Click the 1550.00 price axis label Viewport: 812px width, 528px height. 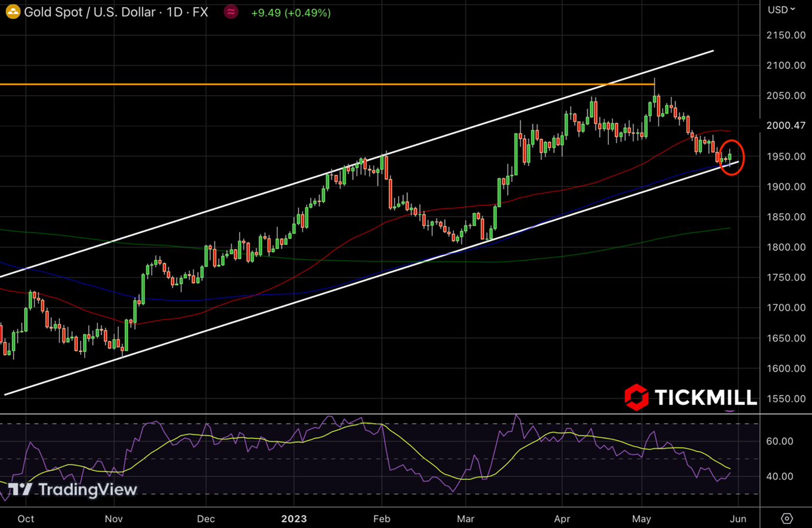tap(786, 399)
